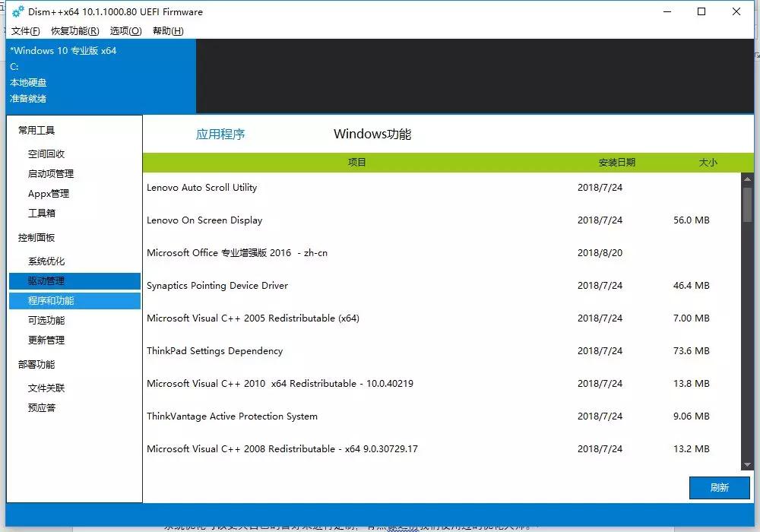760x532 pixels.
Task: Click the scrollbar down arrow in the program list
Action: coord(747,466)
